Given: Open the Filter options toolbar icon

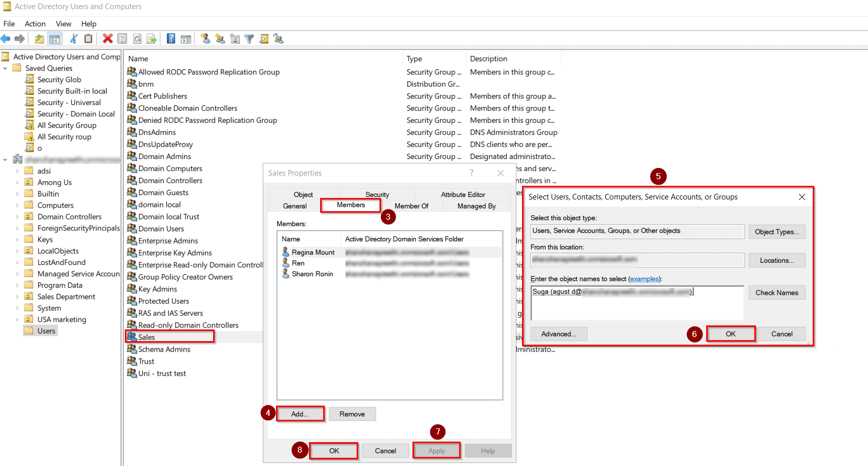Looking at the screenshot, I should (249, 39).
